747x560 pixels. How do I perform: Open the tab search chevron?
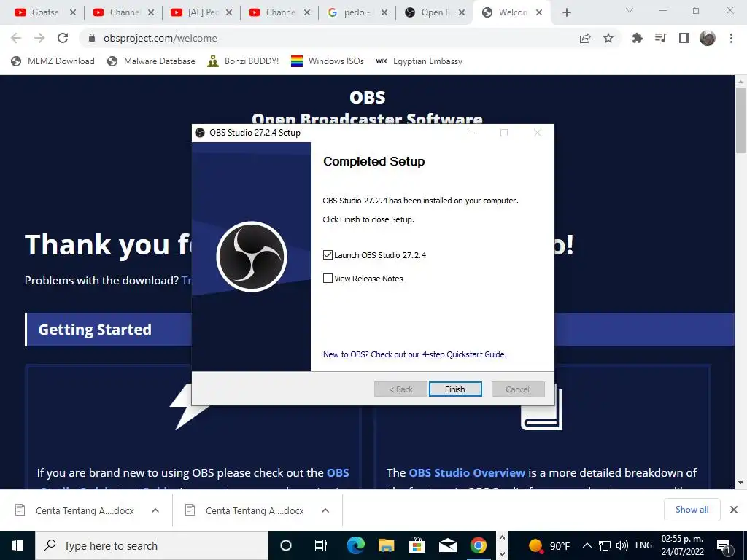click(x=630, y=10)
